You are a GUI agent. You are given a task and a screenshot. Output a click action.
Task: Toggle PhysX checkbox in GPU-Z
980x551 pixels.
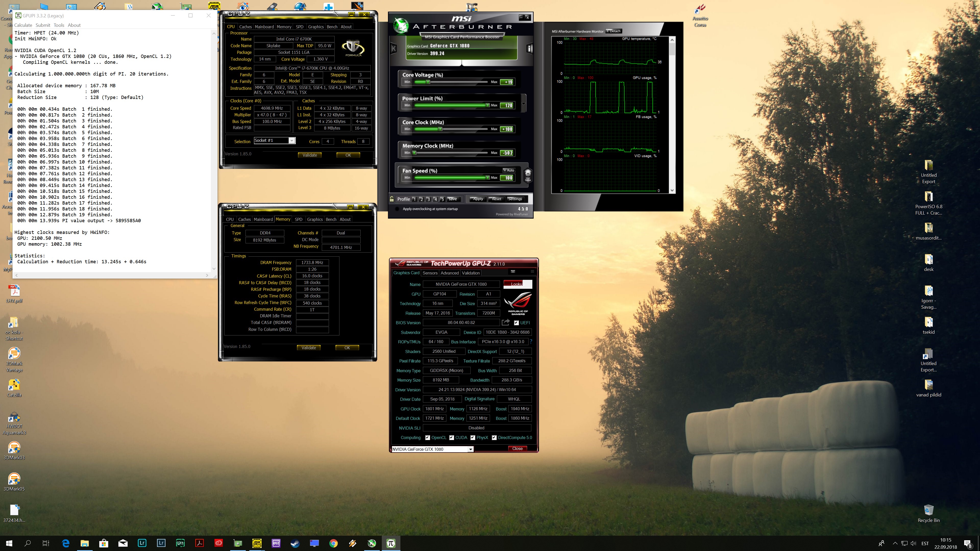click(472, 437)
